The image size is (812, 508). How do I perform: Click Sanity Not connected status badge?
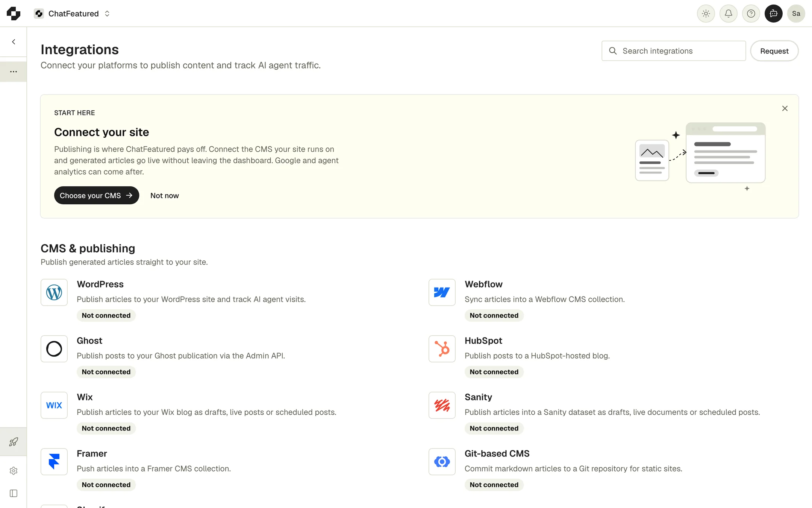494,428
